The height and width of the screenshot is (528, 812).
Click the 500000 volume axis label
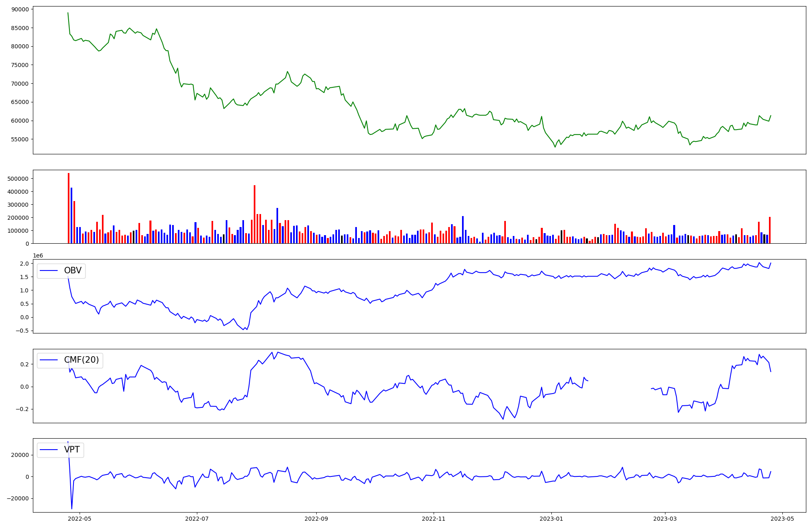point(18,179)
